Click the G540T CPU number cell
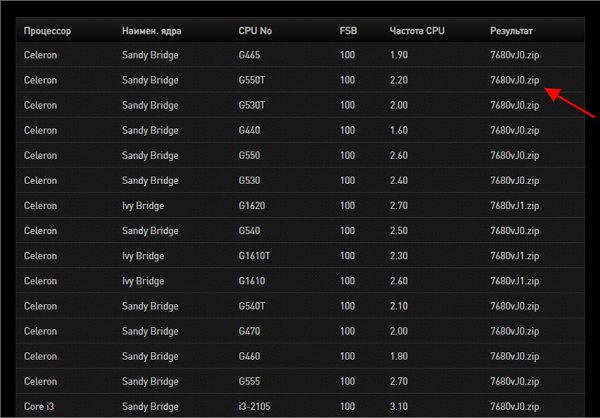Screen dimensions: 600x418 [251, 306]
